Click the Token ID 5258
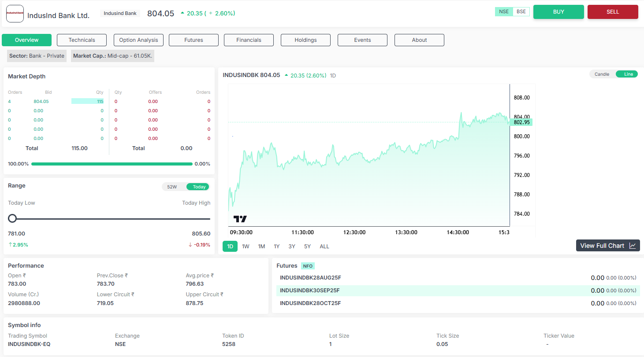Viewport: 644px width, 357px height. coord(229,344)
